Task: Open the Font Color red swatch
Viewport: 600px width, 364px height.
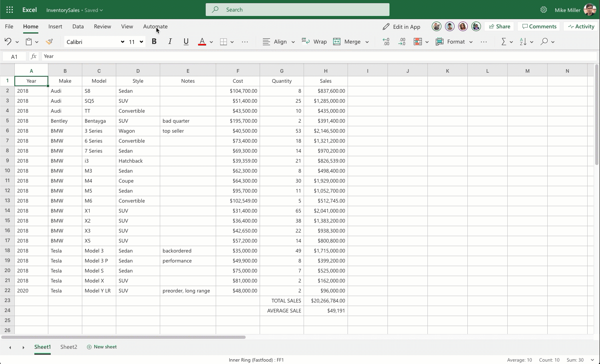Action: (x=202, y=42)
